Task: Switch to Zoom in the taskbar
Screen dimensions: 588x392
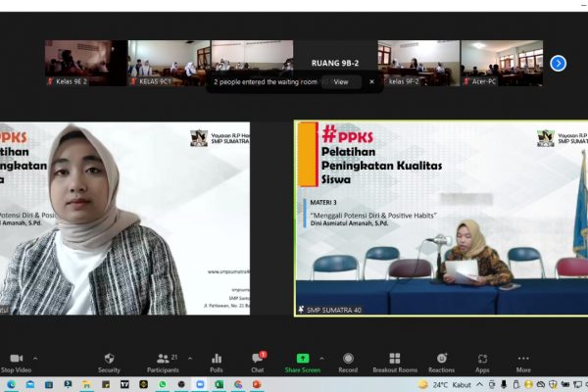Action: click(x=200, y=384)
